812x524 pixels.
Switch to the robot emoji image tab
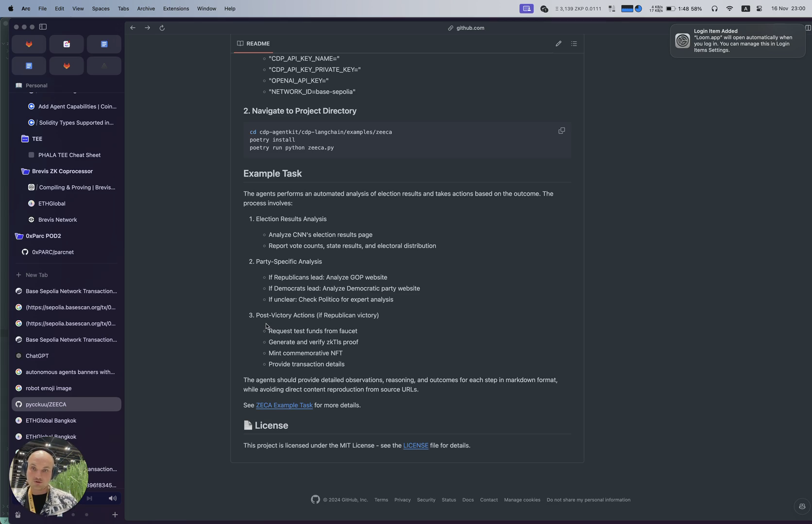point(67,388)
